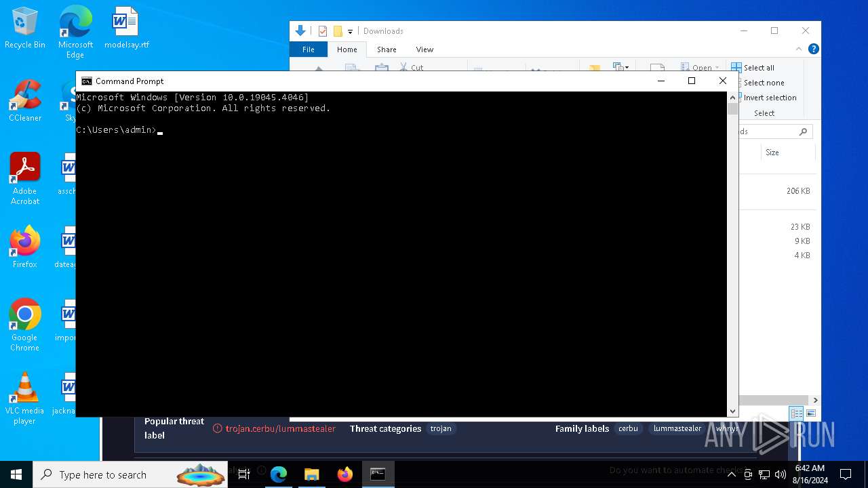Launch CCleaner from the desktop
The width and height of the screenshot is (868, 488).
(x=25, y=101)
